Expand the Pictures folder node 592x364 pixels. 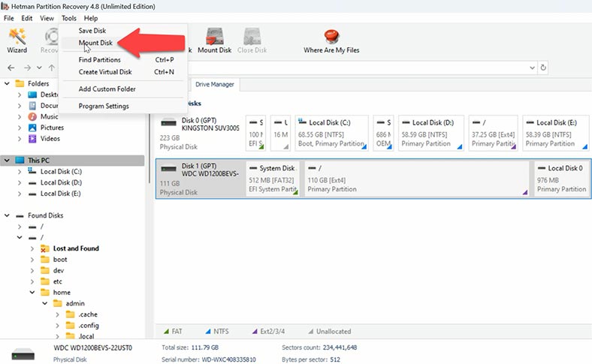click(x=20, y=128)
